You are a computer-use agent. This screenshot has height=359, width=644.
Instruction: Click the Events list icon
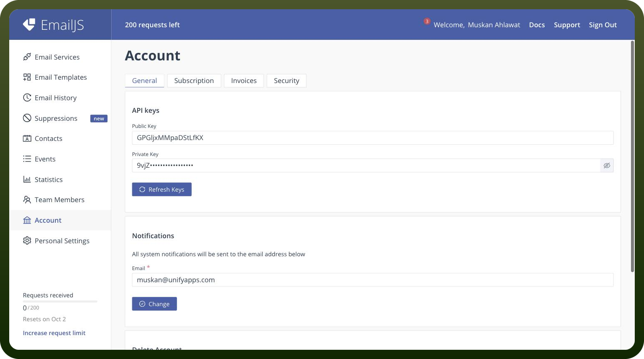click(27, 159)
